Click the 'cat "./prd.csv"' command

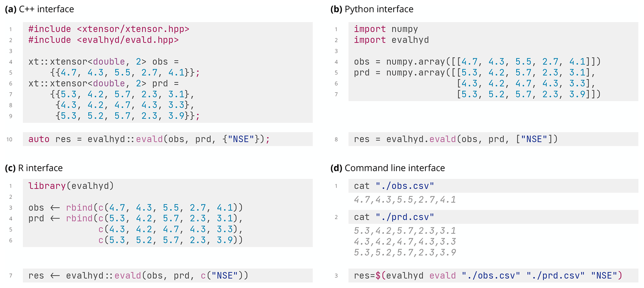(x=394, y=217)
